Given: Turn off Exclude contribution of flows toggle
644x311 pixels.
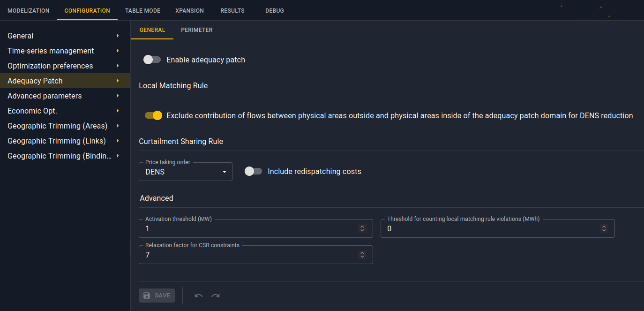Looking at the screenshot, I should 153,115.
